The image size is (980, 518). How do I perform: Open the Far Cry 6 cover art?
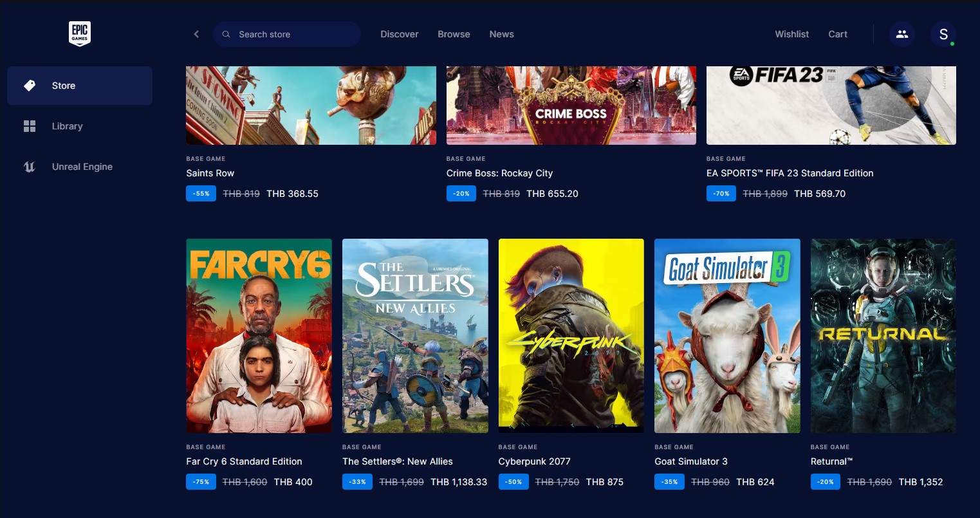pyautogui.click(x=259, y=336)
